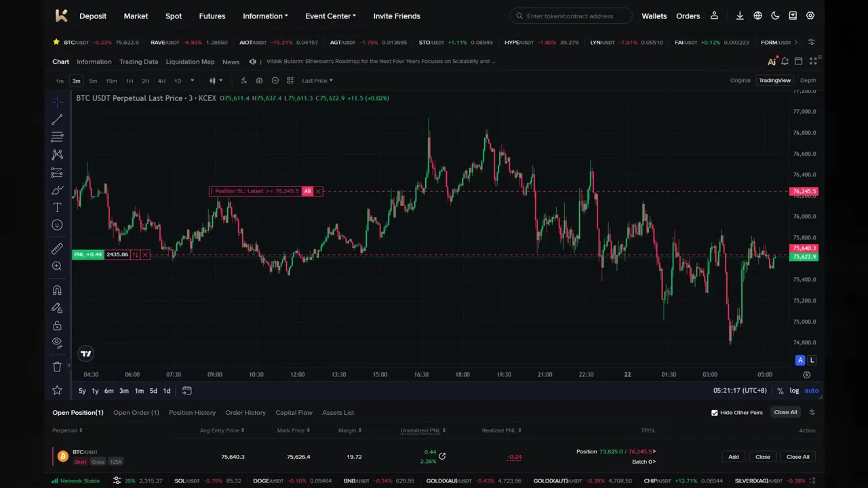Select the crosshair cursor tool
Image resolution: width=868 pixels, height=488 pixels.
tap(57, 102)
